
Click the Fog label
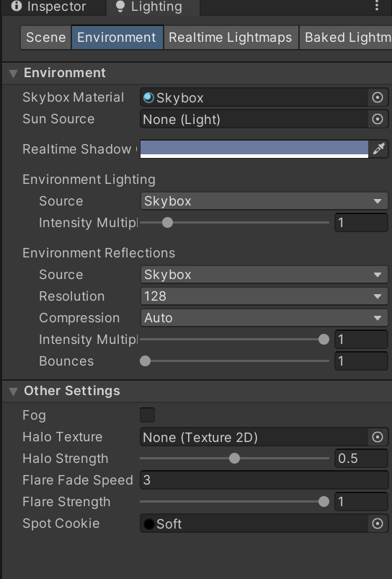[34, 415]
